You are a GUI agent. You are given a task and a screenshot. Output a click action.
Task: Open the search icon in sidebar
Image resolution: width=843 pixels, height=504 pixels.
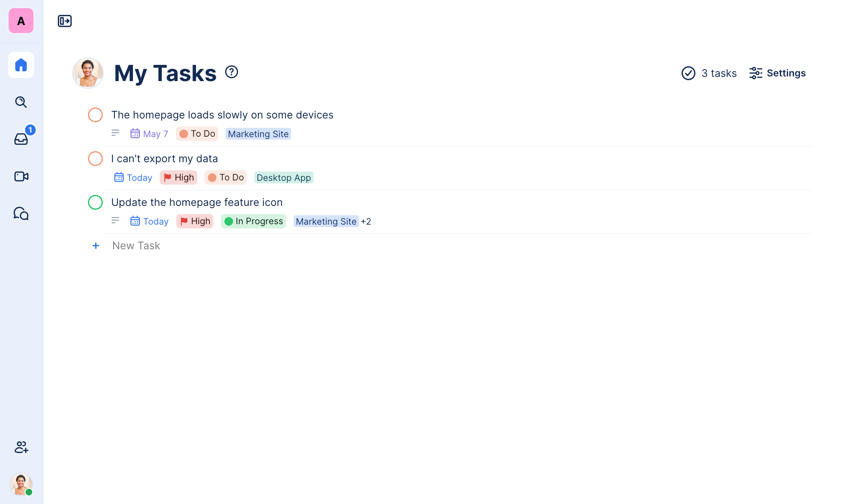pos(22,102)
